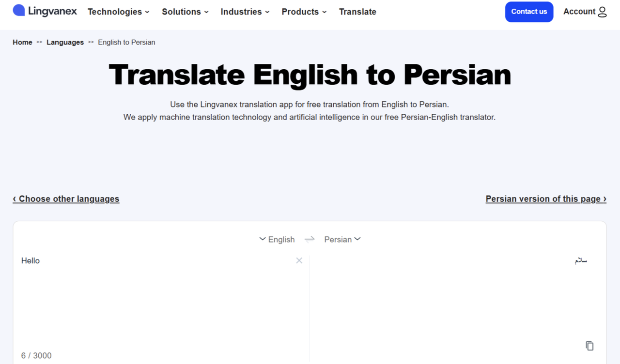Open the Choose other languages link
Screen dimensions: 620x364
66,198
